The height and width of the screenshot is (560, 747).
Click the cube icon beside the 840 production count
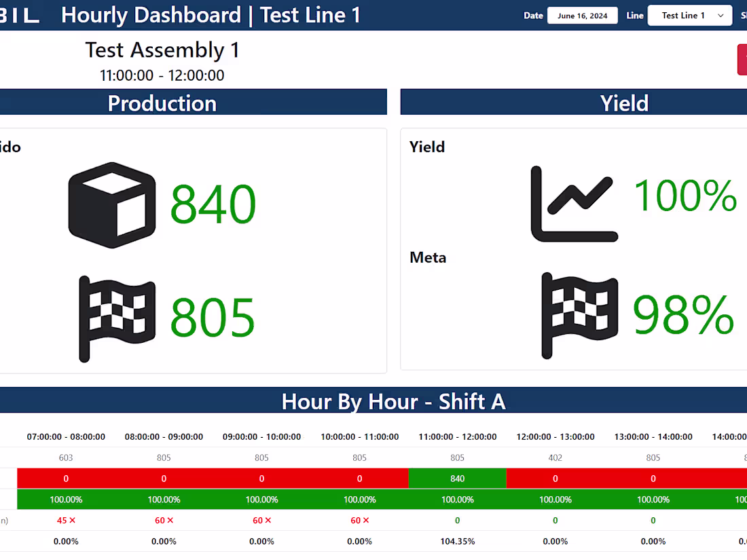click(111, 205)
